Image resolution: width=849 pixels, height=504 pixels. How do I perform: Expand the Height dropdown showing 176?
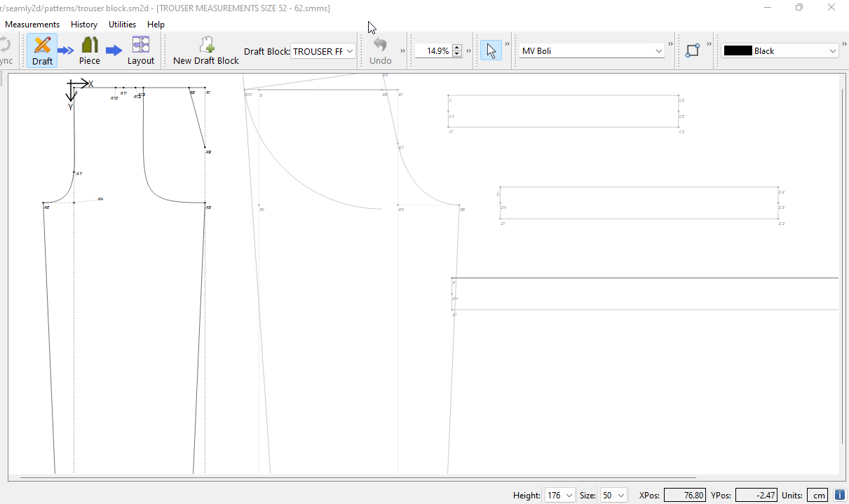(x=560, y=496)
